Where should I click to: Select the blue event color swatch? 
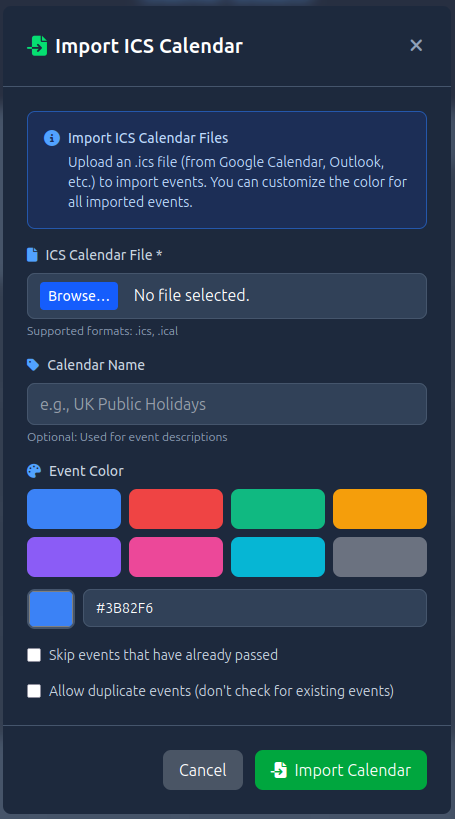click(x=74, y=509)
